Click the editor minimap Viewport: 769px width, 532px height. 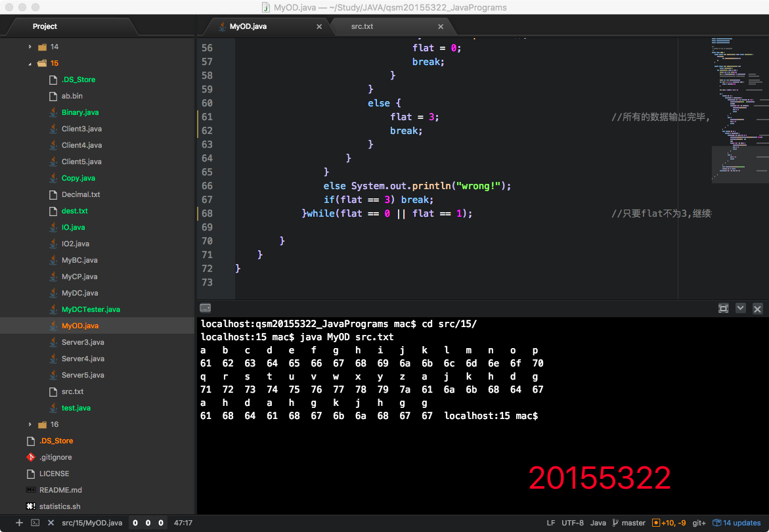coord(740,110)
